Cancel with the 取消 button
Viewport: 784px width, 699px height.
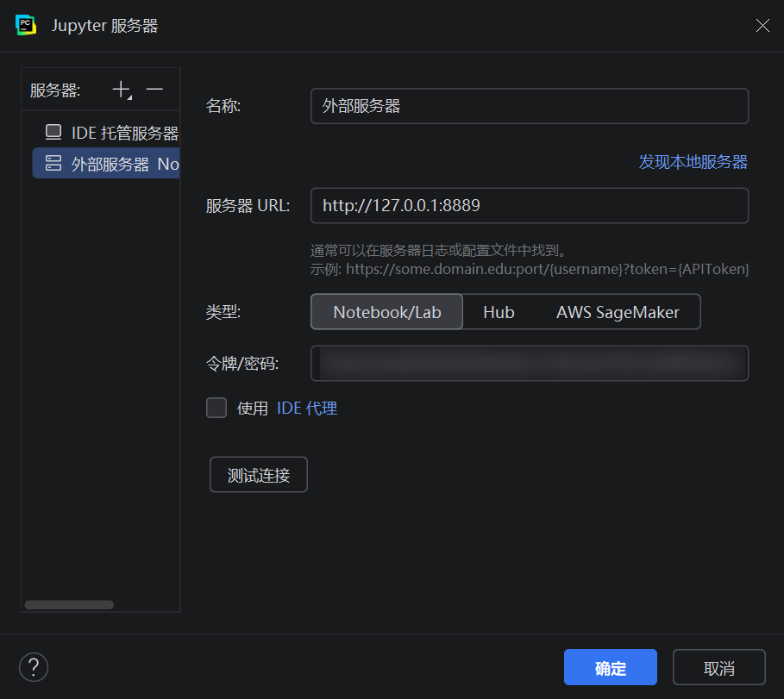[x=719, y=667]
